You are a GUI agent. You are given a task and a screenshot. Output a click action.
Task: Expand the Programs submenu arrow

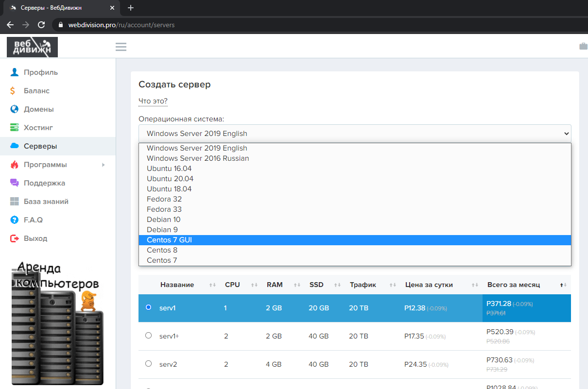[x=103, y=165]
